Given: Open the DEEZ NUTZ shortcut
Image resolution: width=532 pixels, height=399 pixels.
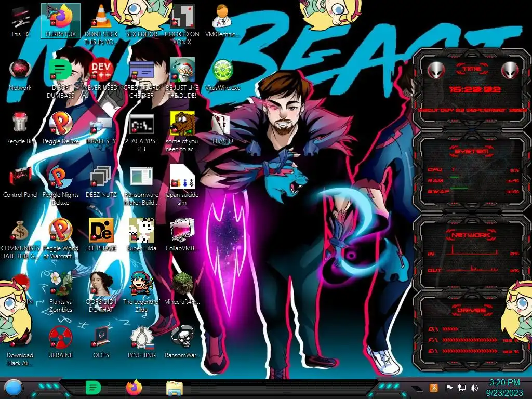Looking at the screenshot, I should [101, 182].
